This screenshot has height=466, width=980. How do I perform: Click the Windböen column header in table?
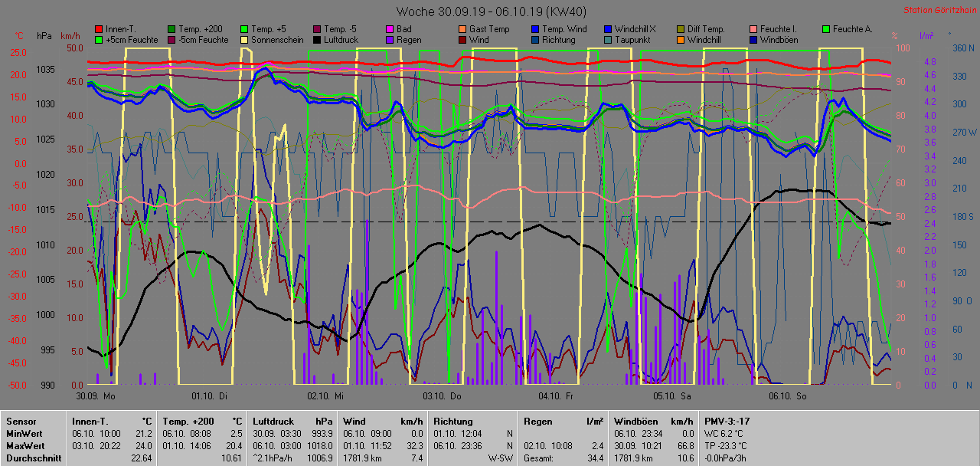pyautogui.click(x=635, y=421)
